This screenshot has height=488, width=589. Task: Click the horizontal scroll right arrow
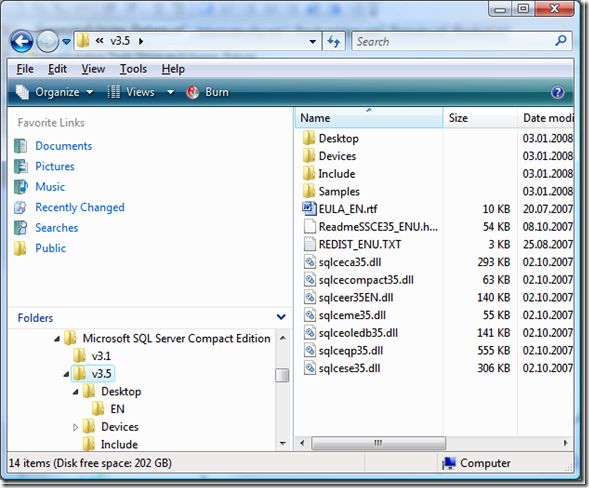pos(565,443)
